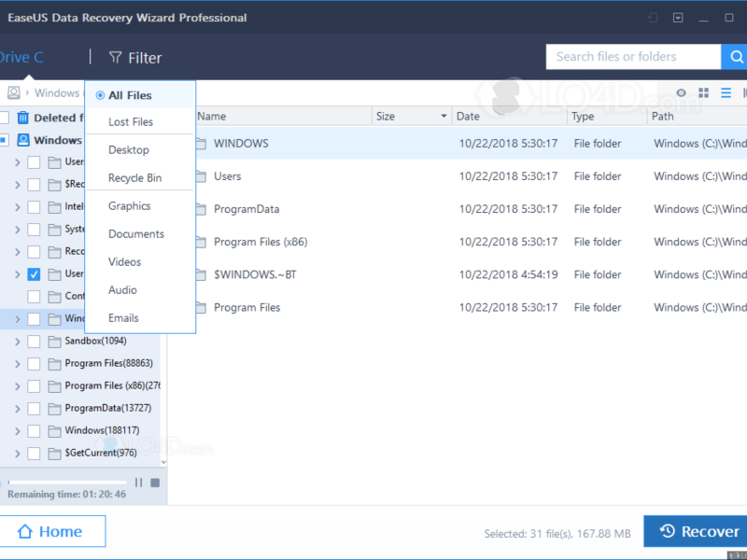This screenshot has height=560, width=747.
Task: Click folder icon next to Windows(188117)
Action: [54, 431]
